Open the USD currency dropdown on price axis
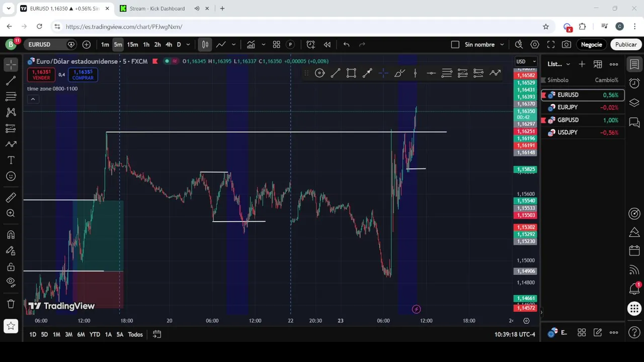 (526, 62)
